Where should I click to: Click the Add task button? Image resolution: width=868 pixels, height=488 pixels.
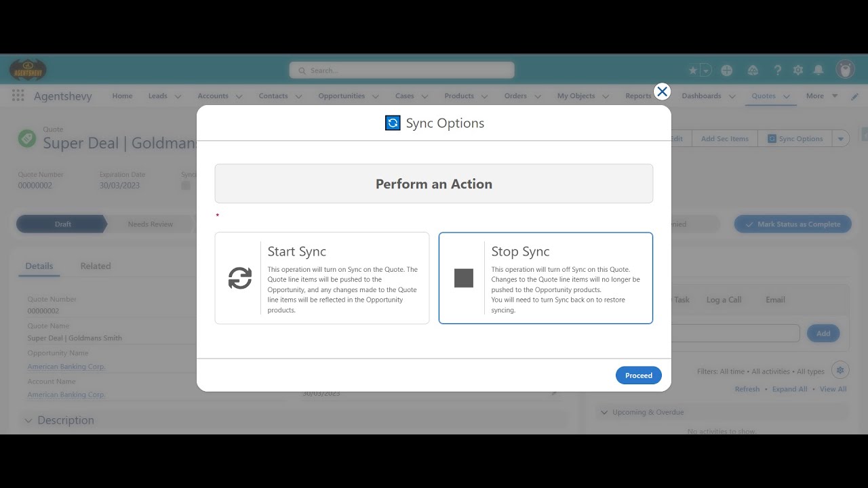point(823,333)
